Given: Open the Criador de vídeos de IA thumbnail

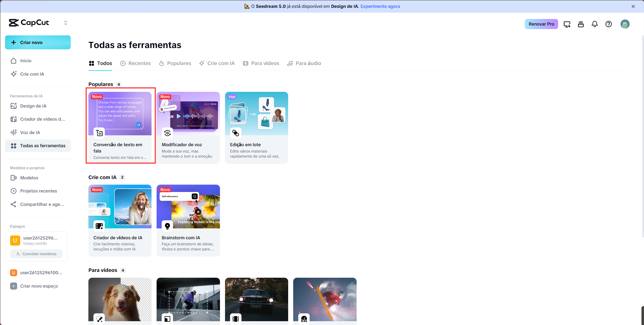Looking at the screenshot, I should click(120, 206).
